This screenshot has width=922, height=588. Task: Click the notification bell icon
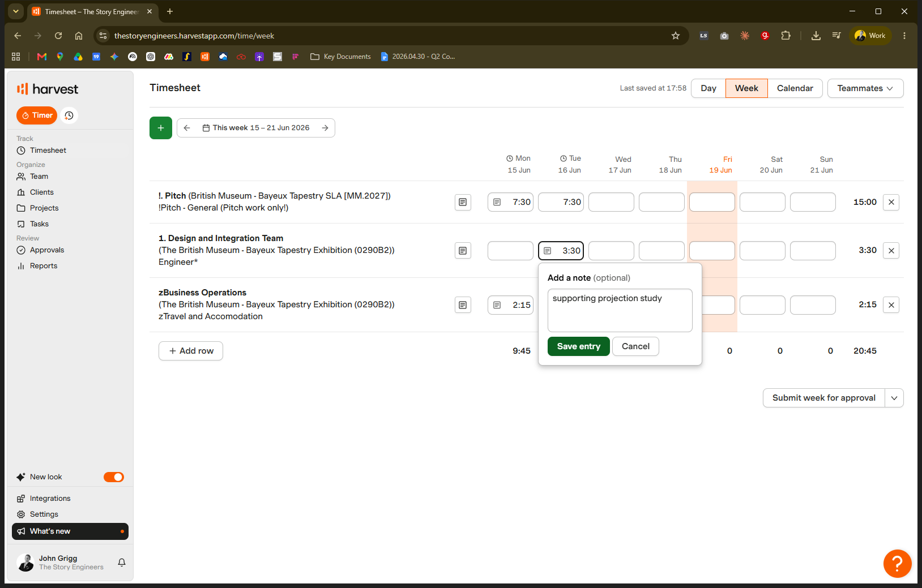coord(121,563)
